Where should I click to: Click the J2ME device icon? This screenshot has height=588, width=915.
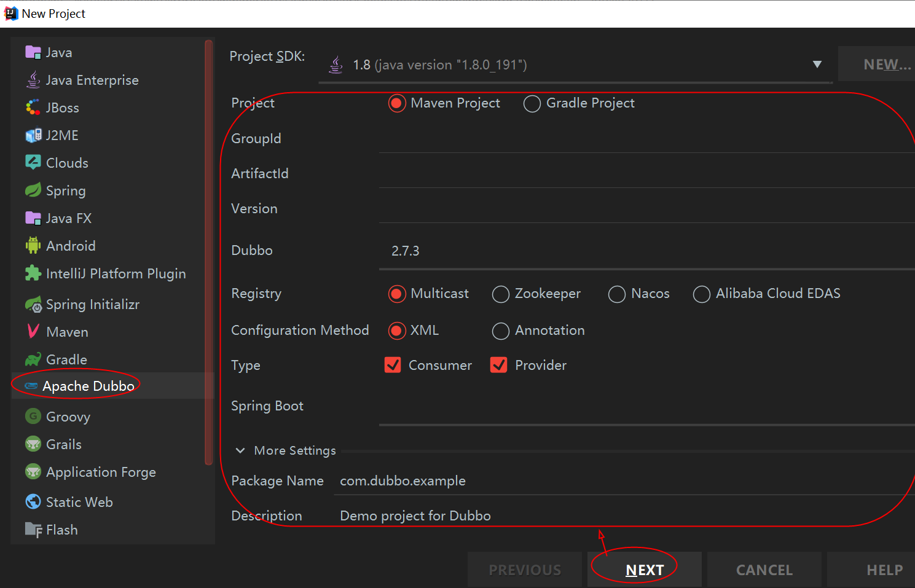(33, 135)
